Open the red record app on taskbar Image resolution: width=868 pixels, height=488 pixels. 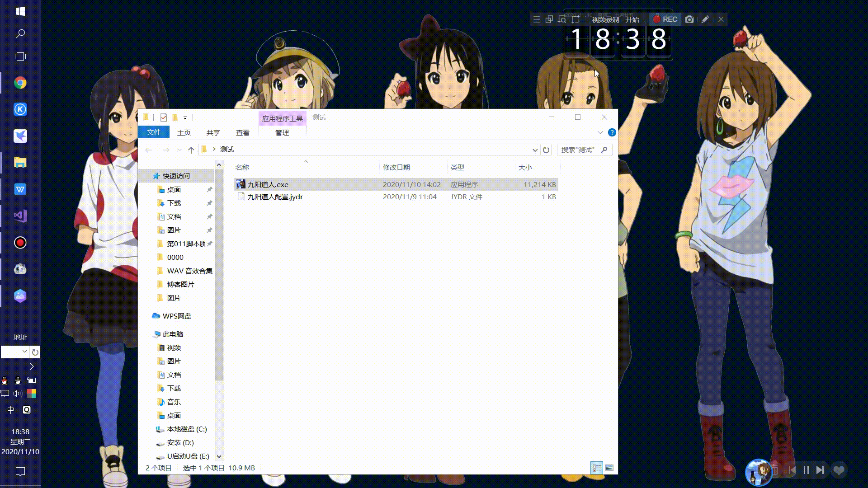click(x=20, y=243)
